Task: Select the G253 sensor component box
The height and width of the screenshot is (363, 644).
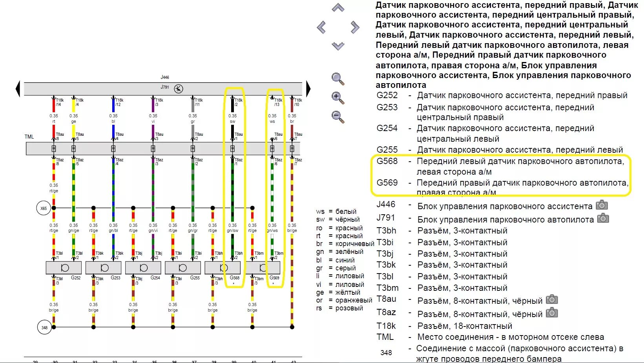Action: [103, 268]
